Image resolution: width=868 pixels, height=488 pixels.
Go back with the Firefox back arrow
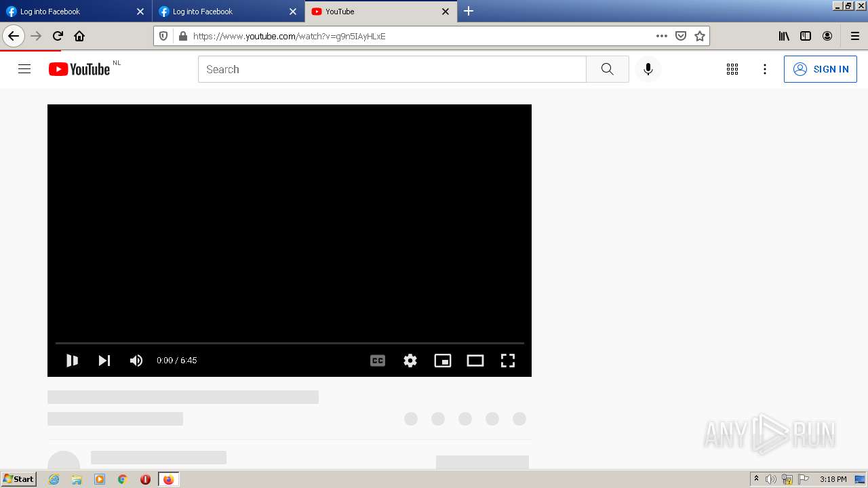tap(14, 36)
